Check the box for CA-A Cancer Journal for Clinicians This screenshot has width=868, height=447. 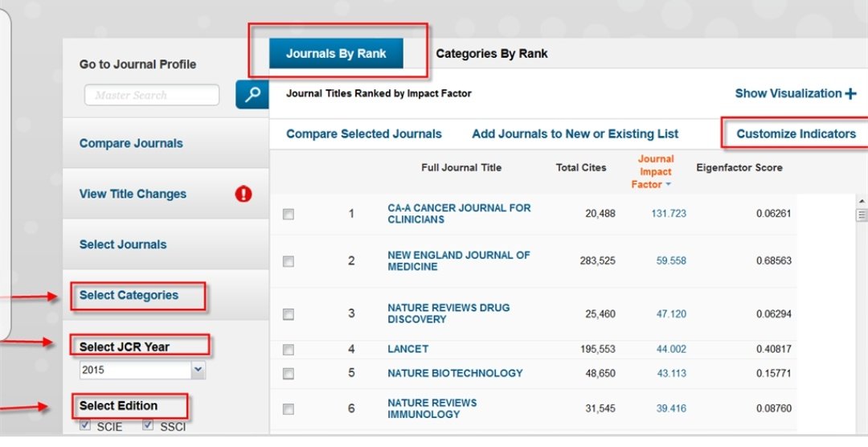pos(289,214)
